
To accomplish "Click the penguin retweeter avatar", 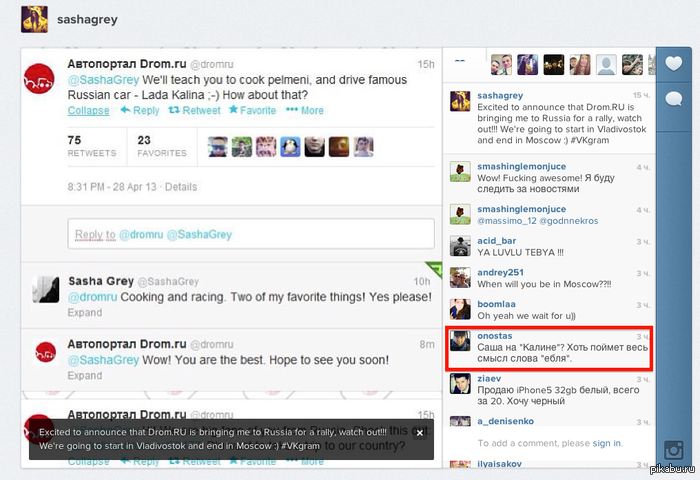I will 290,146.
